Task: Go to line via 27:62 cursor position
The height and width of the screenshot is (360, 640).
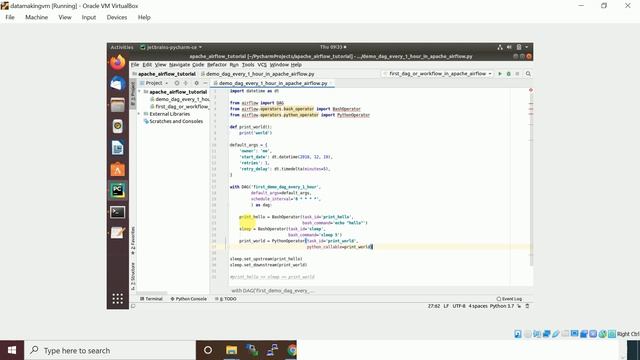Action: pos(434,306)
